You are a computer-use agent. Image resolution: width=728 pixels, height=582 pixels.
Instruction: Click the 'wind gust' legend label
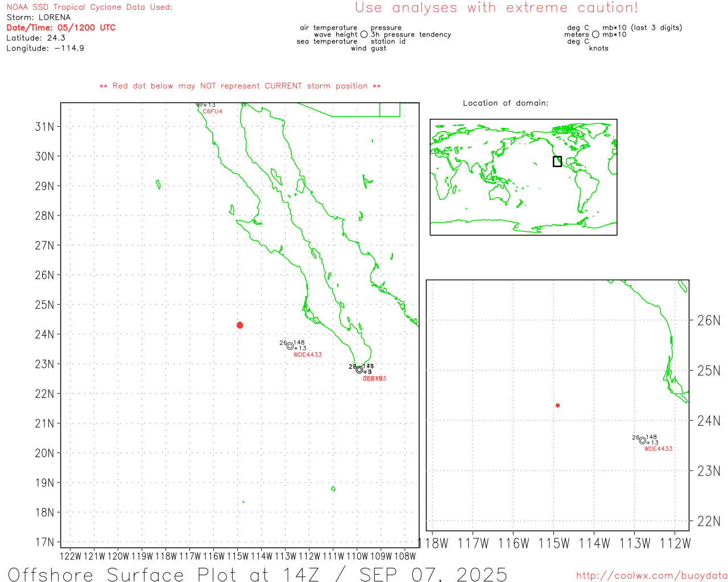click(x=369, y=48)
